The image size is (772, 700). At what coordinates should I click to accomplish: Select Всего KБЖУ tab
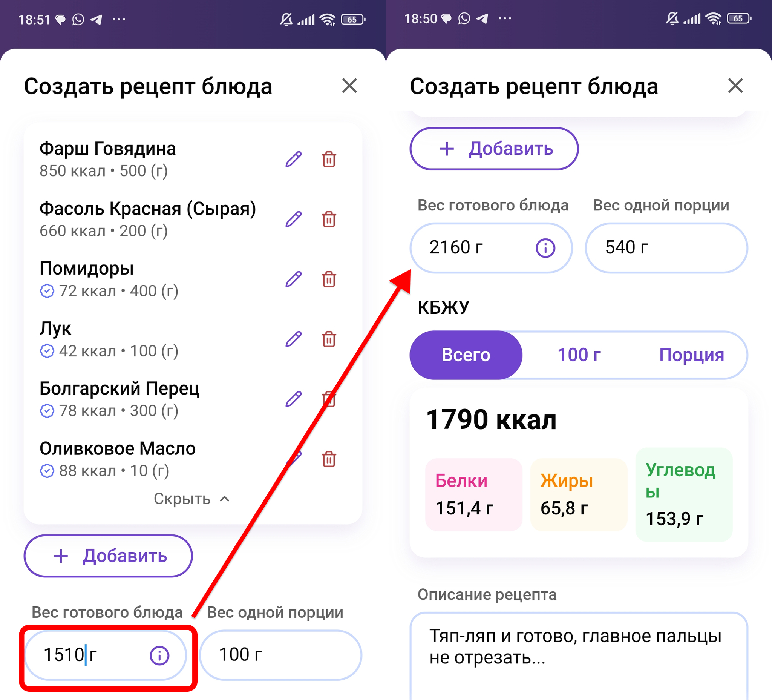click(466, 355)
